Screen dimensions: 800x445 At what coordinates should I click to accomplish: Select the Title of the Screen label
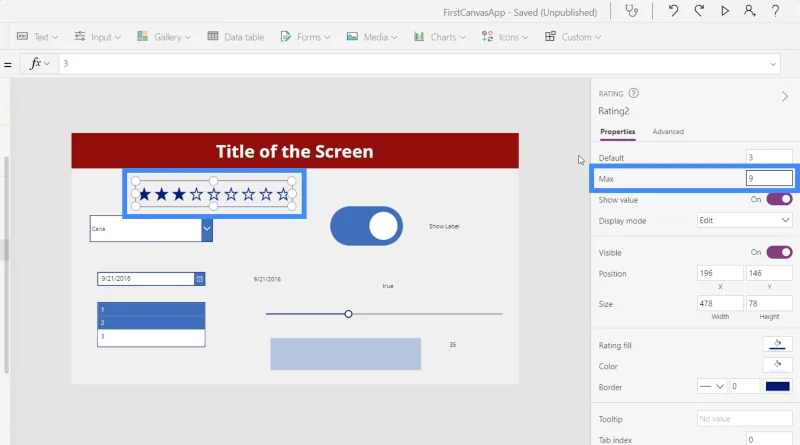tap(294, 151)
